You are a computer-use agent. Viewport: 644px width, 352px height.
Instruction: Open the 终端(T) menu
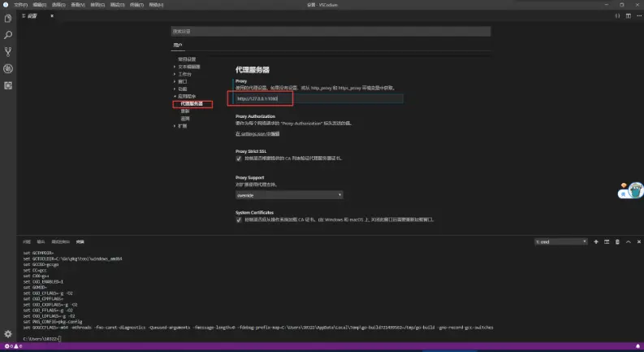pyautogui.click(x=136, y=5)
